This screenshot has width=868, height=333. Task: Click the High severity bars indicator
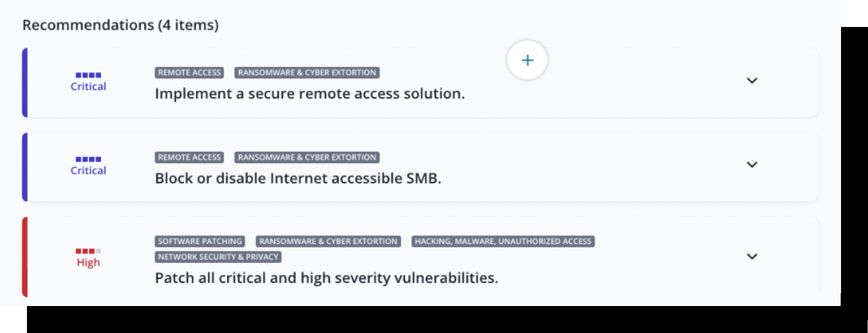click(x=88, y=251)
